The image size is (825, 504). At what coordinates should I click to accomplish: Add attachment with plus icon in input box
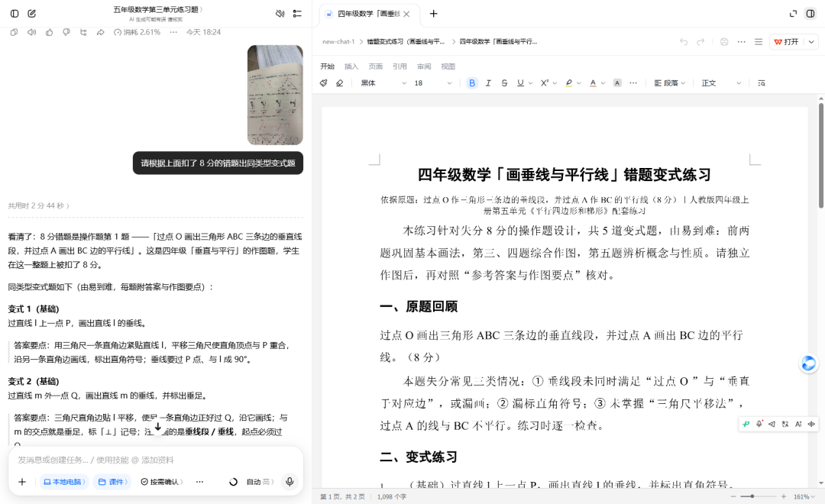[x=22, y=481]
